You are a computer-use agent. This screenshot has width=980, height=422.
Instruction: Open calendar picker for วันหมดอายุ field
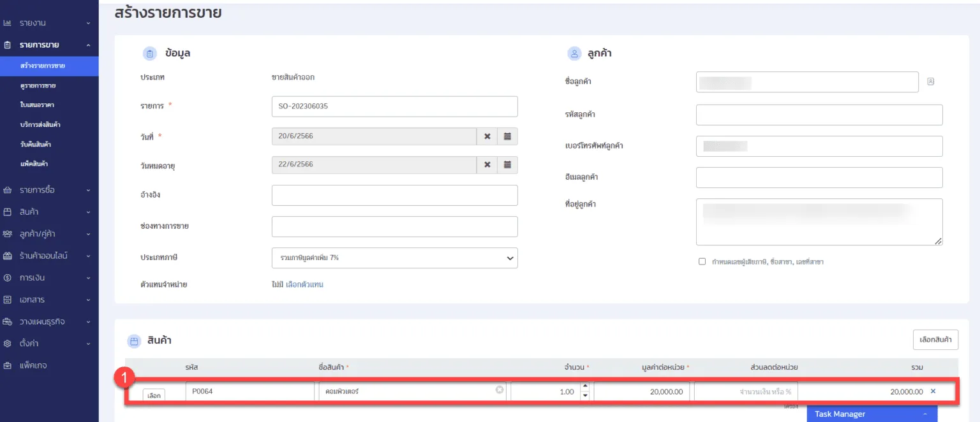(x=507, y=164)
